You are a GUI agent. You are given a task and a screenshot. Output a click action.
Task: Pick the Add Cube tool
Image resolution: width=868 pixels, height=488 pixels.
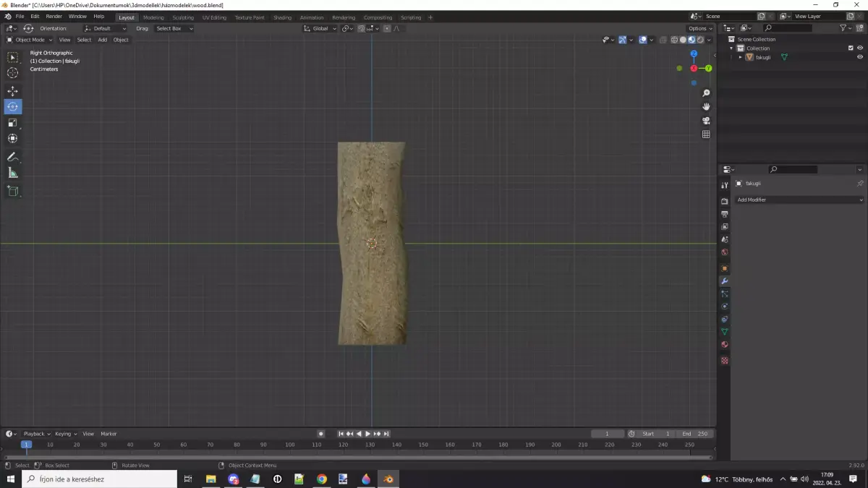[x=13, y=191]
